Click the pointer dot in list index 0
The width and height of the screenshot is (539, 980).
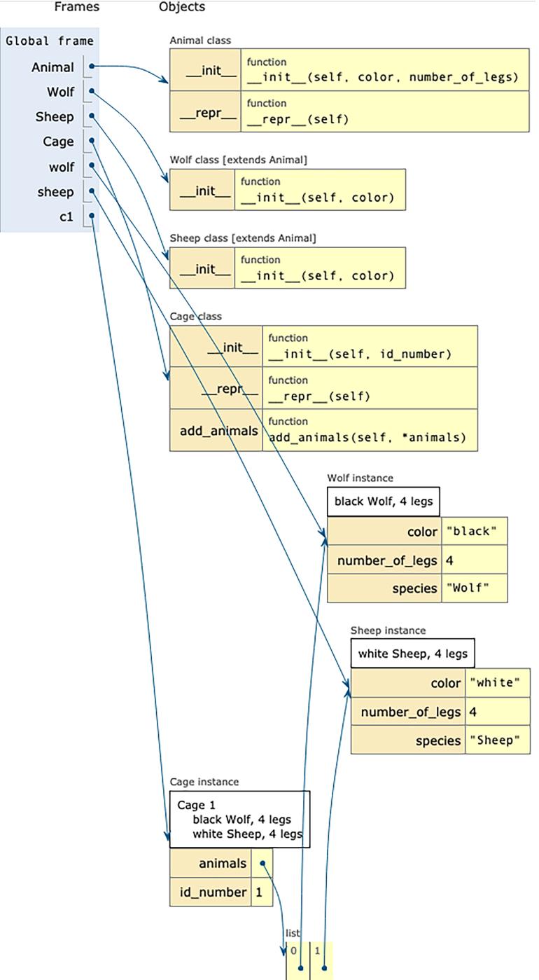pos(300,968)
